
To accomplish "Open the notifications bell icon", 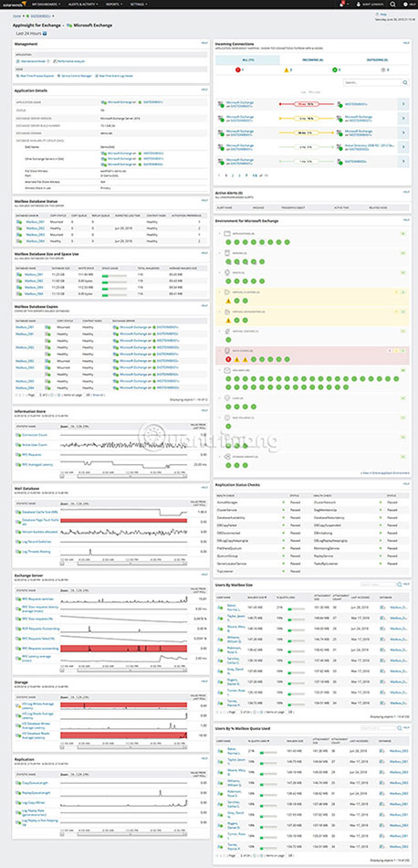I will point(343,4).
